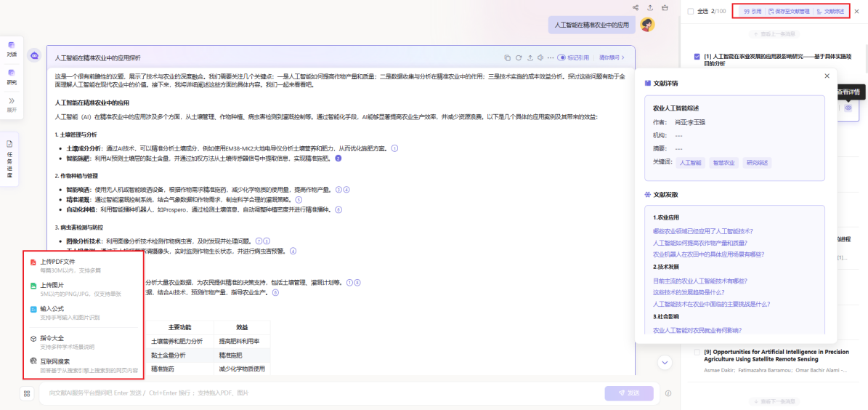Click the eye icon for 查看详情
The height and width of the screenshot is (410, 868).
[x=848, y=108]
